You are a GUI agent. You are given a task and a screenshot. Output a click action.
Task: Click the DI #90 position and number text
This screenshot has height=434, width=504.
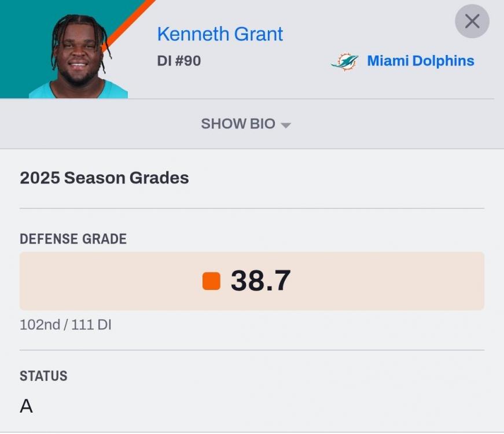pos(179,61)
